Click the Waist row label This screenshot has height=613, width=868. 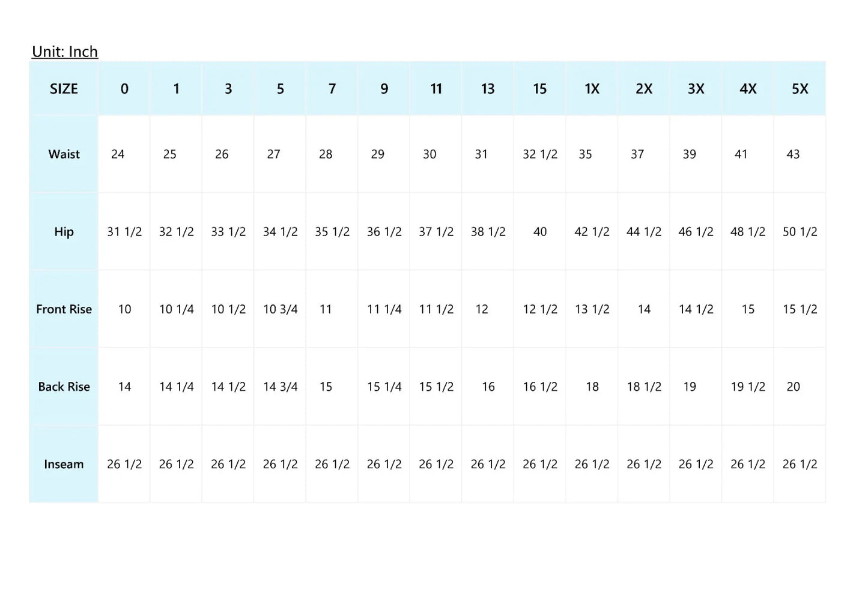(x=64, y=154)
